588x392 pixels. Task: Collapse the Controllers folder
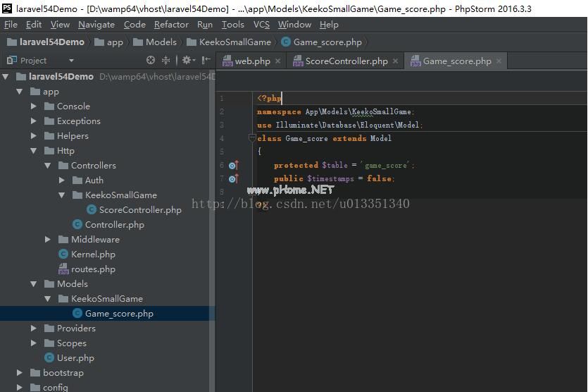48,165
